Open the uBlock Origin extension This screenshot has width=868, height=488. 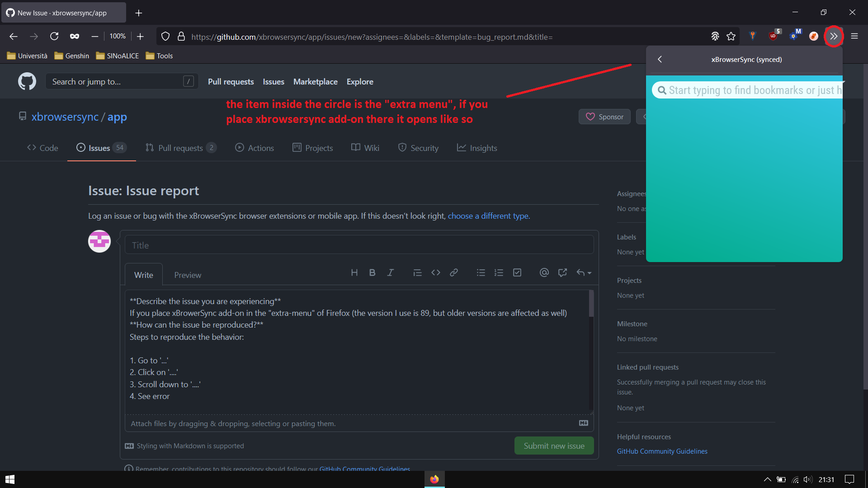[774, 36]
